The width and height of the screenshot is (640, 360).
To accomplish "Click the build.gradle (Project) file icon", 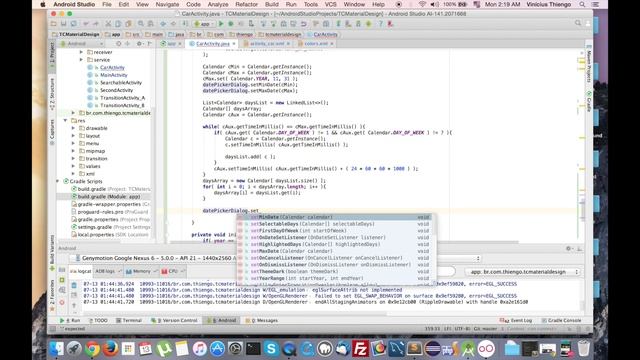I will pyautogui.click(x=74, y=189).
